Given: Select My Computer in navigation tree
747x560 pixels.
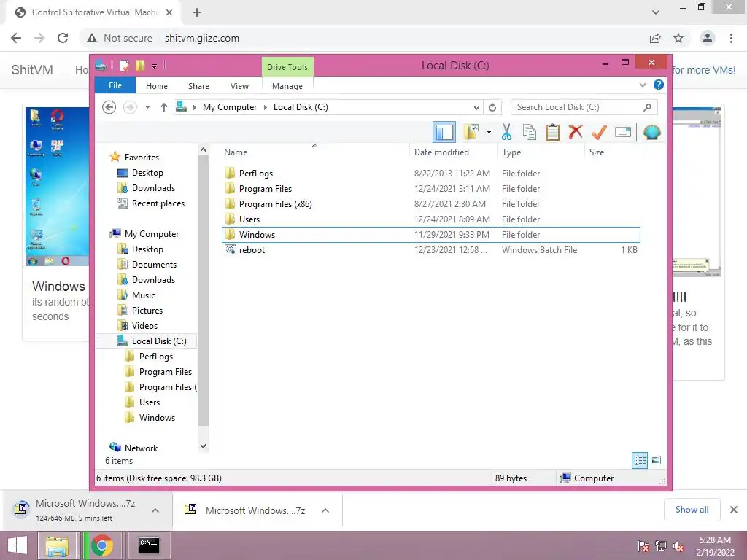Looking at the screenshot, I should [152, 234].
